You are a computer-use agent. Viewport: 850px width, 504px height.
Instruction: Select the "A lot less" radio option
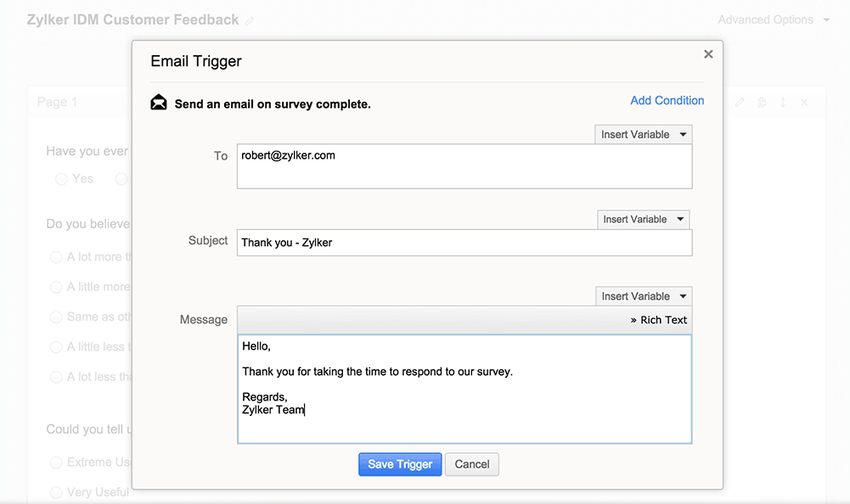coord(56,377)
